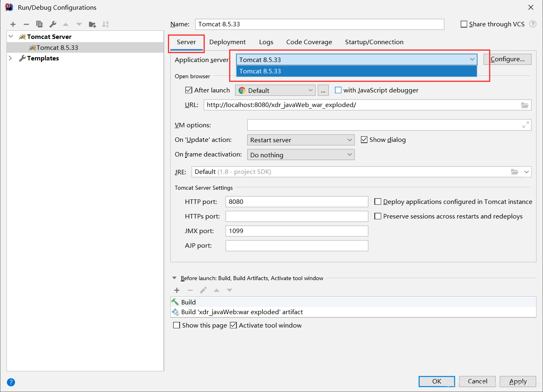Remove configuration with minus icon

pos(26,24)
